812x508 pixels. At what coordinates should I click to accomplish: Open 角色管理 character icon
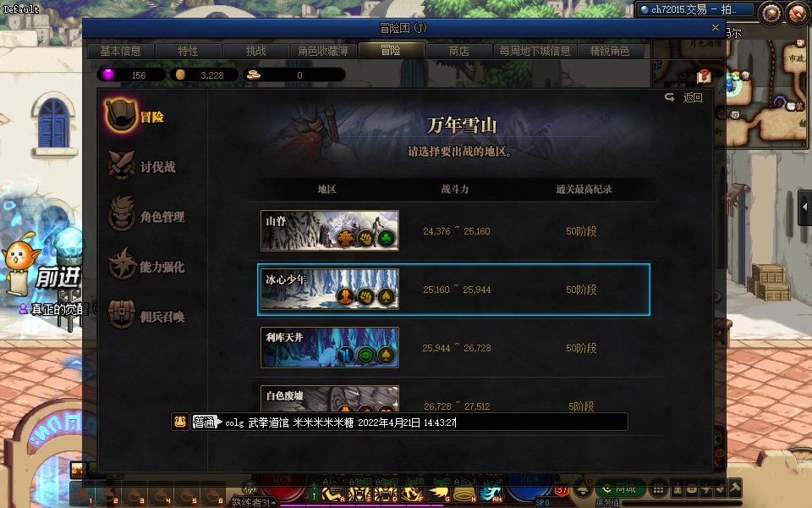tap(122, 214)
